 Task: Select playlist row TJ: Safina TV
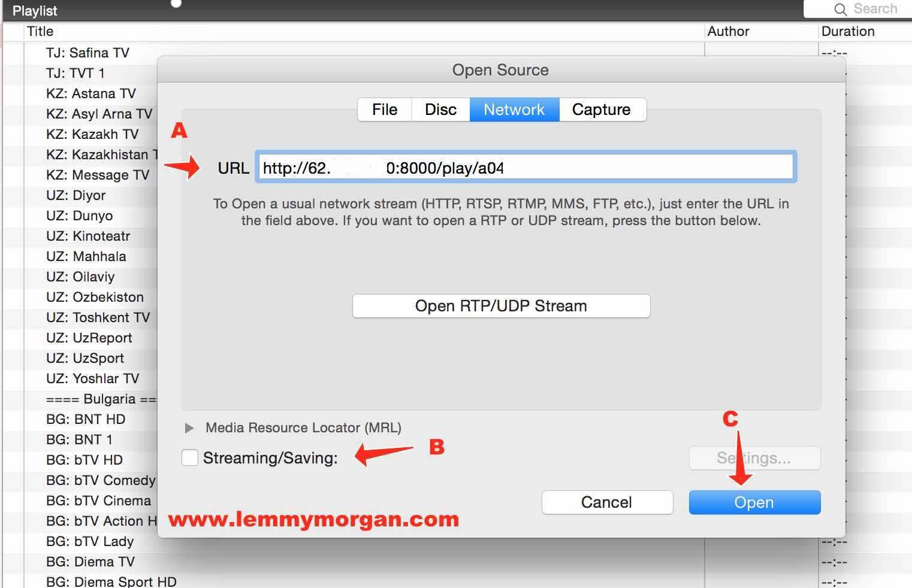tap(87, 53)
